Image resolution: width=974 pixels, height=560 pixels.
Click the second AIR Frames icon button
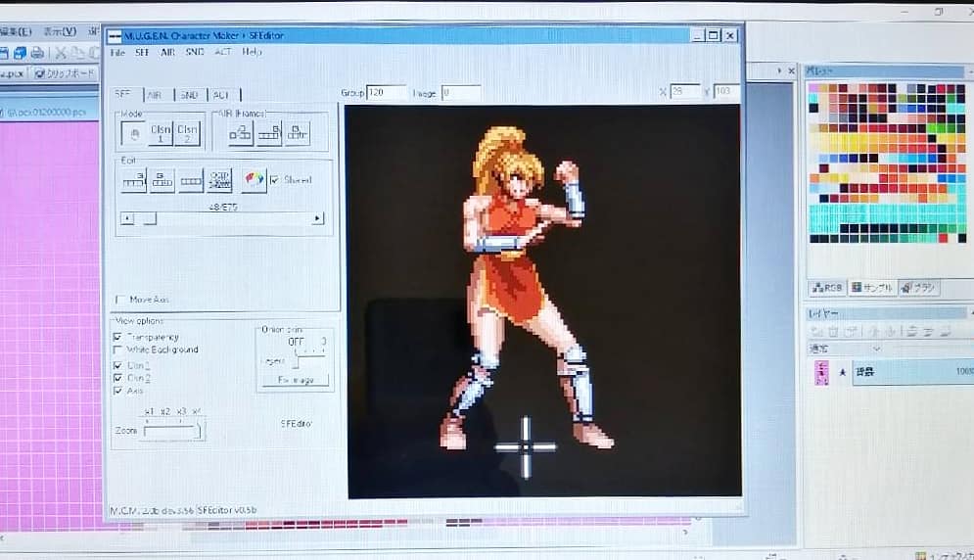click(x=269, y=133)
